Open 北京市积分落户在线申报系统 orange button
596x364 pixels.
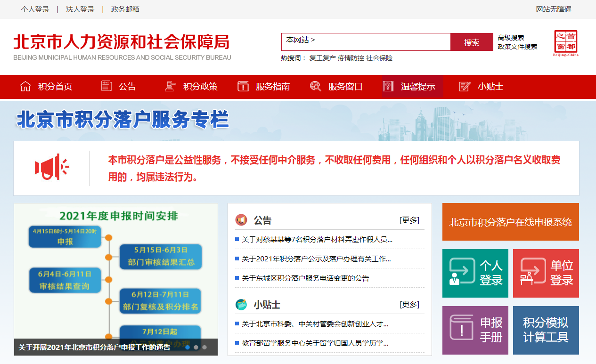click(x=511, y=222)
